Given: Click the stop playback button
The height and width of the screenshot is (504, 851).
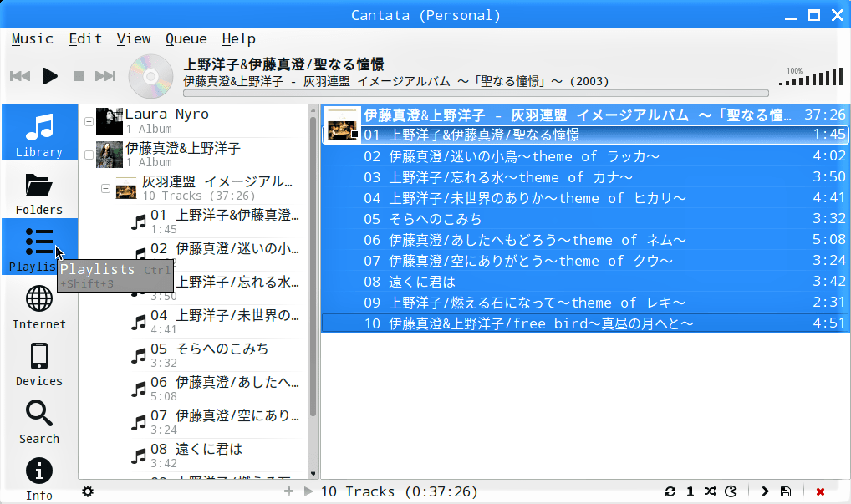Looking at the screenshot, I should [79, 76].
